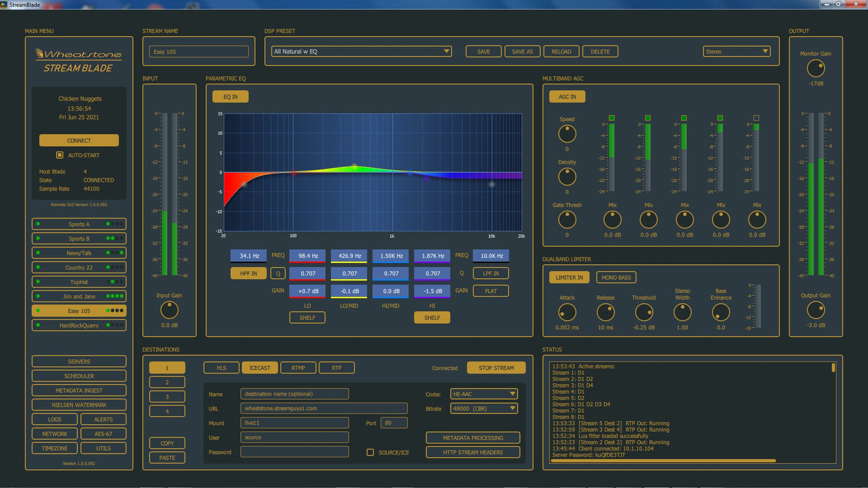Toggle the AUTO-START option

click(59, 155)
